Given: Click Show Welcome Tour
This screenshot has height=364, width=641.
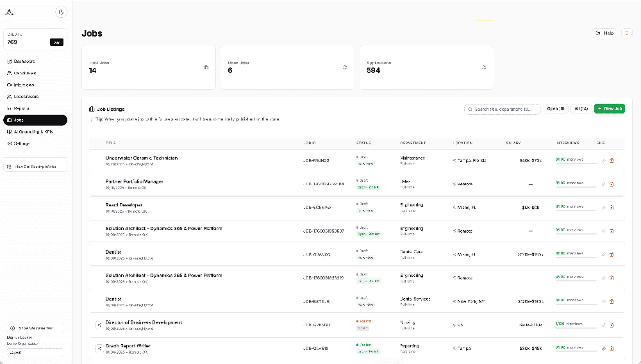Looking at the screenshot, I should [35, 328].
